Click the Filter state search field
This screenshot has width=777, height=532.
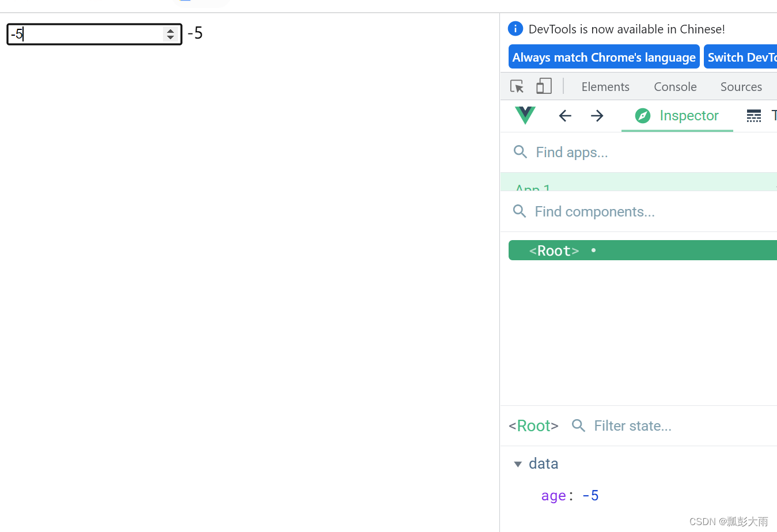632,425
